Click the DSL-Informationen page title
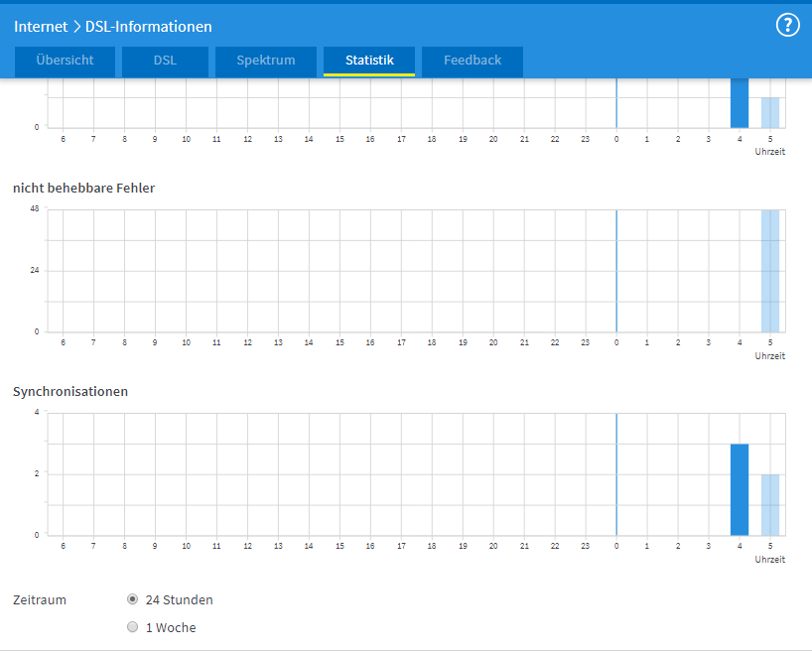The width and height of the screenshot is (812, 653). point(149,27)
